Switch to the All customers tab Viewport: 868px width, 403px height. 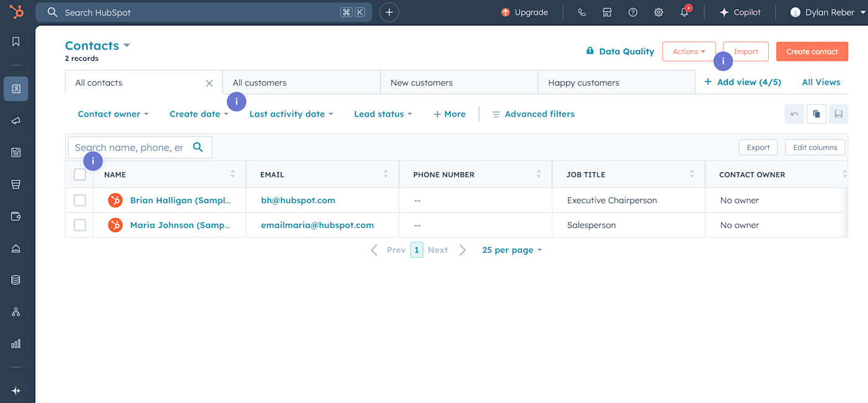click(x=301, y=82)
